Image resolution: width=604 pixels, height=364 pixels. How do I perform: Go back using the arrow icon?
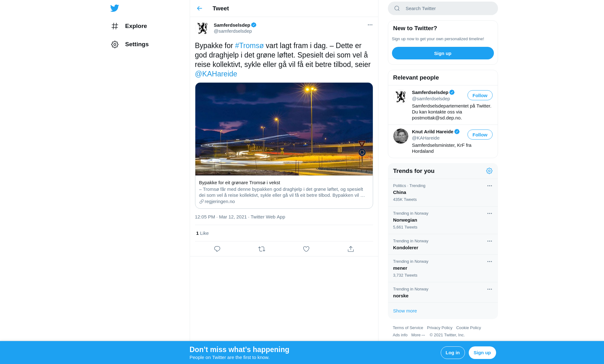199,8
